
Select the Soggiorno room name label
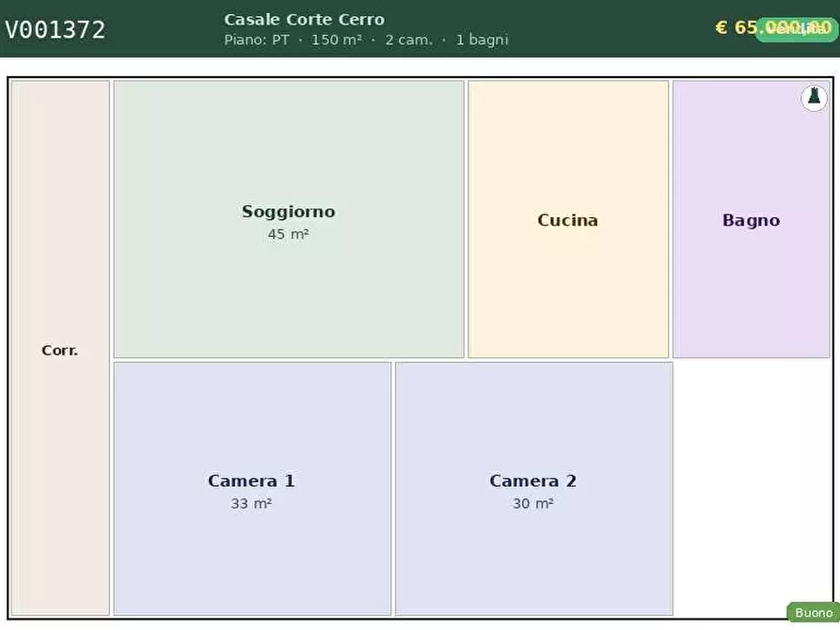pos(288,212)
